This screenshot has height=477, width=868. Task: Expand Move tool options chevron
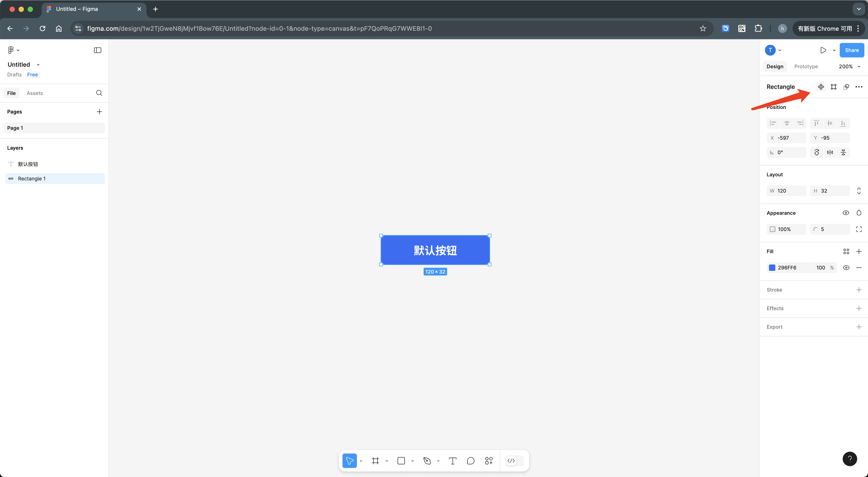[x=361, y=461]
